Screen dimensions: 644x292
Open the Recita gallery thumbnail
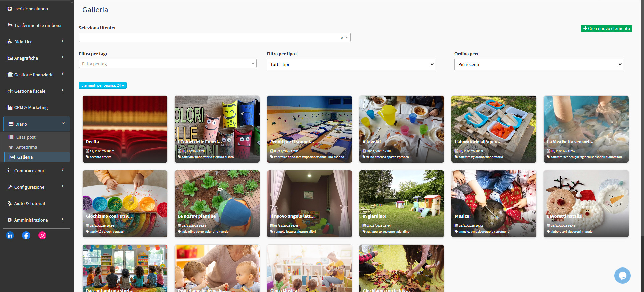125,129
